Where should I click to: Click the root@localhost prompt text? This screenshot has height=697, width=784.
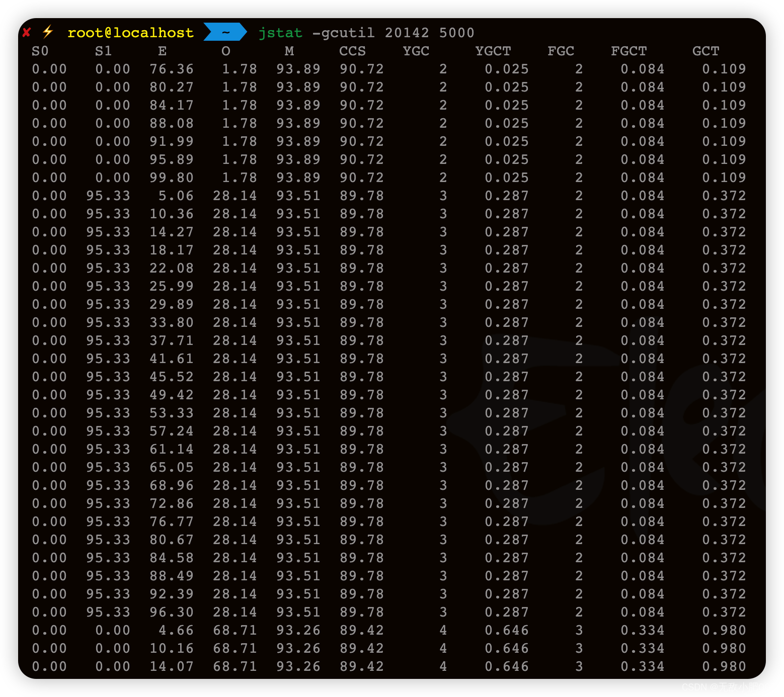(130, 33)
